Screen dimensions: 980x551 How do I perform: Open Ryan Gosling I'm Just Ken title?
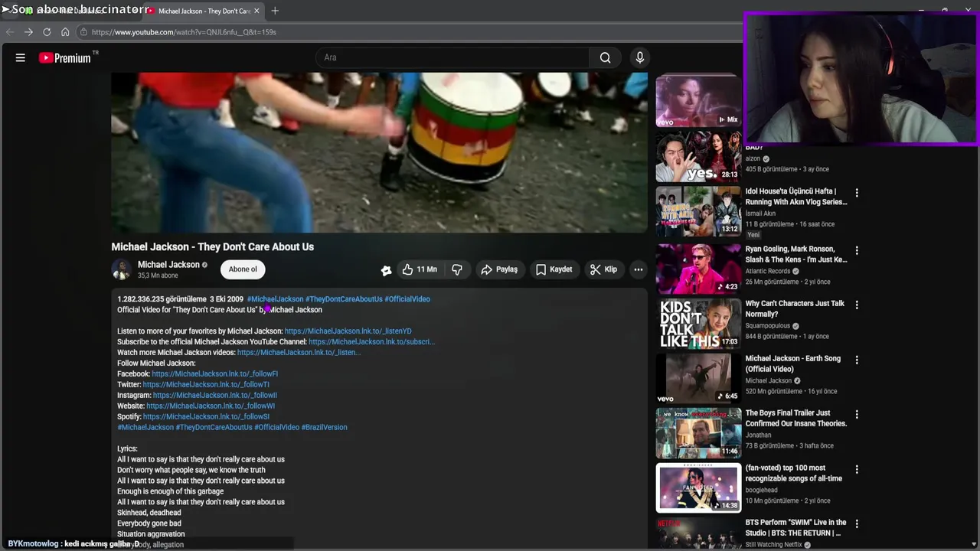[x=796, y=254]
